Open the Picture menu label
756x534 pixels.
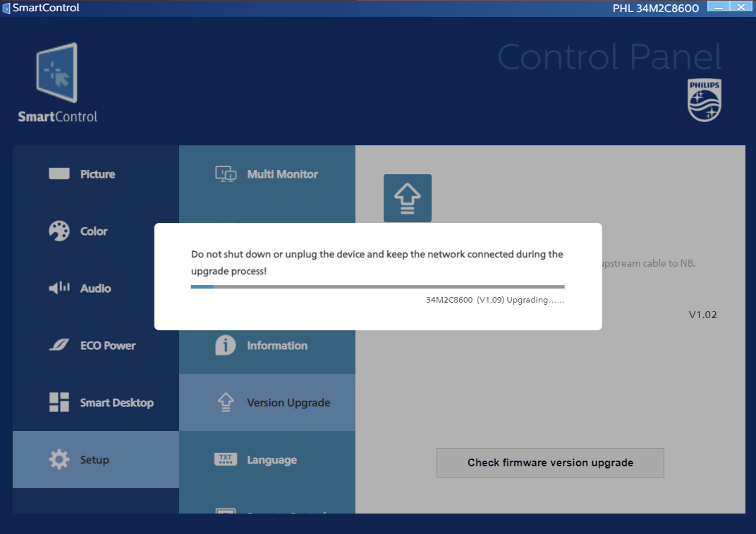[x=97, y=174]
